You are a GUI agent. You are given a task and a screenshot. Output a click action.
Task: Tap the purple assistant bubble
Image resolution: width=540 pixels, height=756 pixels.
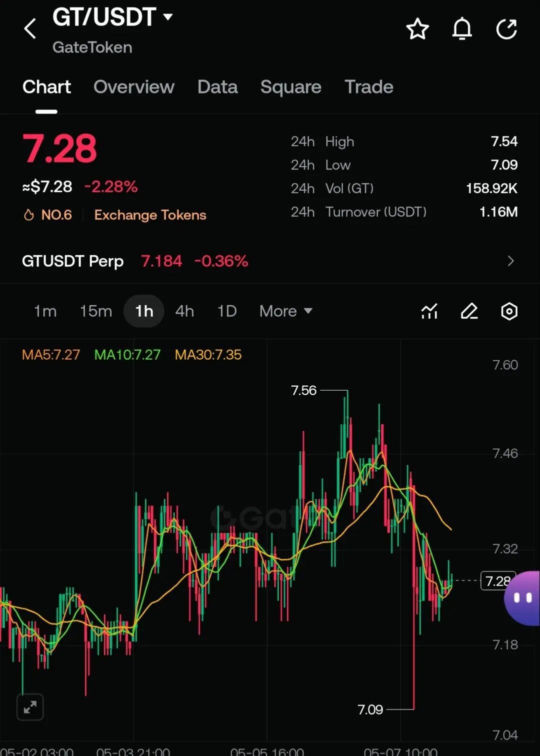click(x=522, y=598)
